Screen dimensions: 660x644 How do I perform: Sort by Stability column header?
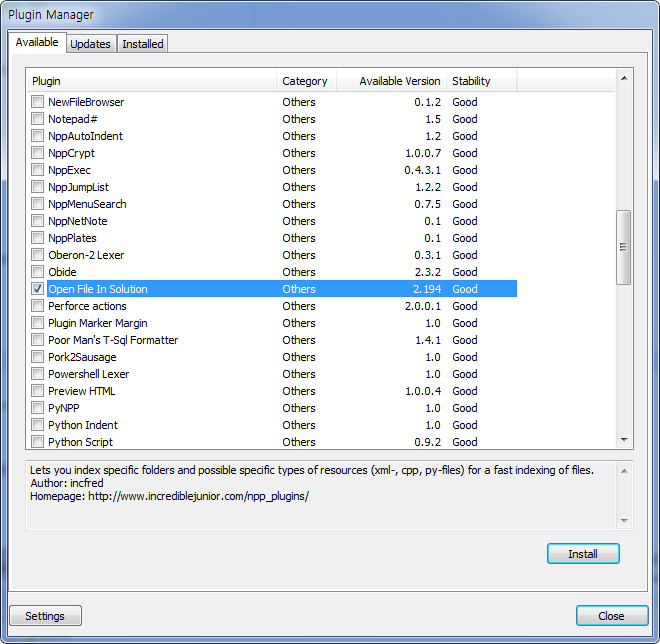[x=482, y=81]
